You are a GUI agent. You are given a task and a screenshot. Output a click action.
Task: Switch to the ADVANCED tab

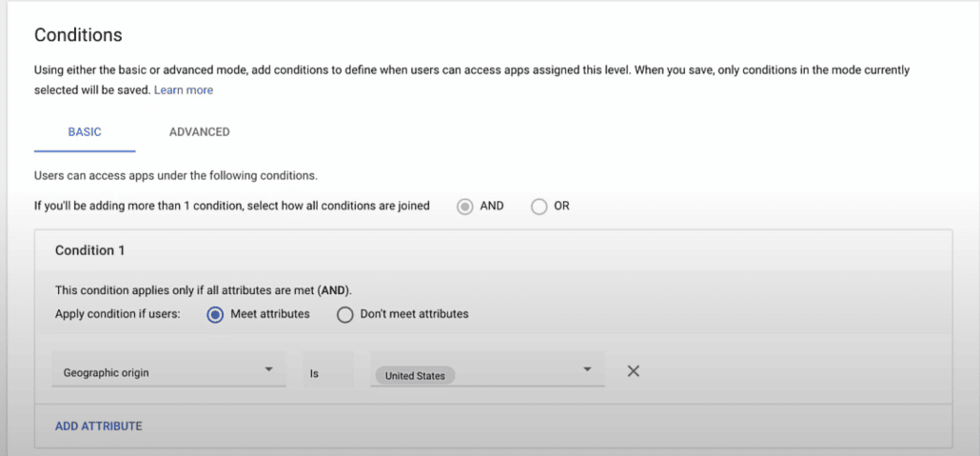pyautogui.click(x=200, y=132)
